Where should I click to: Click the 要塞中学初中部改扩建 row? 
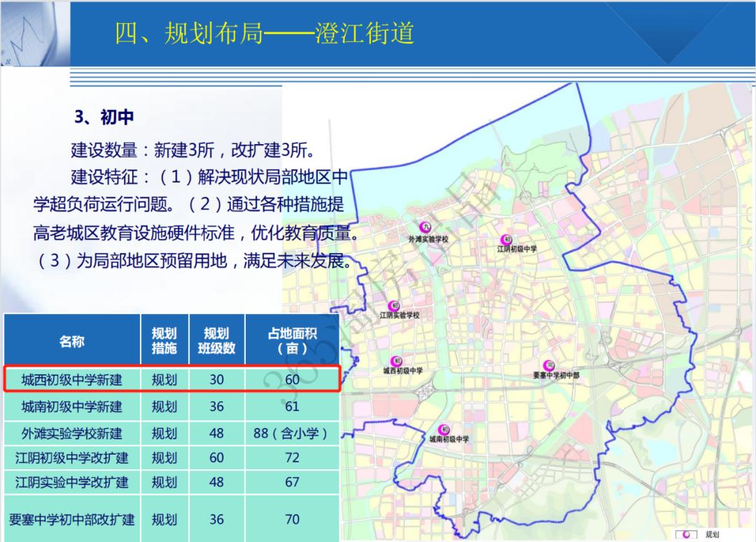pyautogui.click(x=73, y=519)
